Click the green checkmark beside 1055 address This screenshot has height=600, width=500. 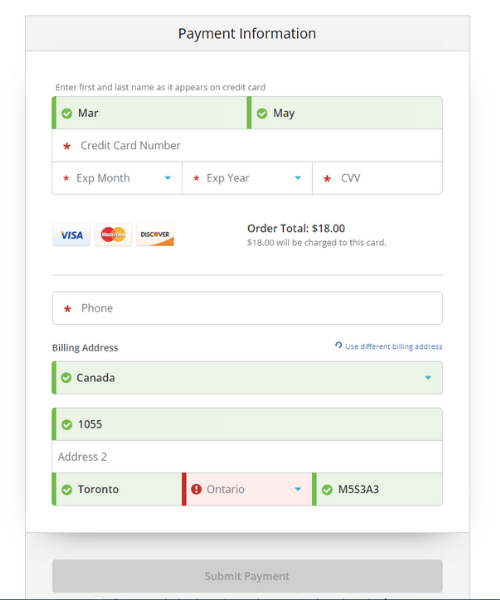coord(67,424)
